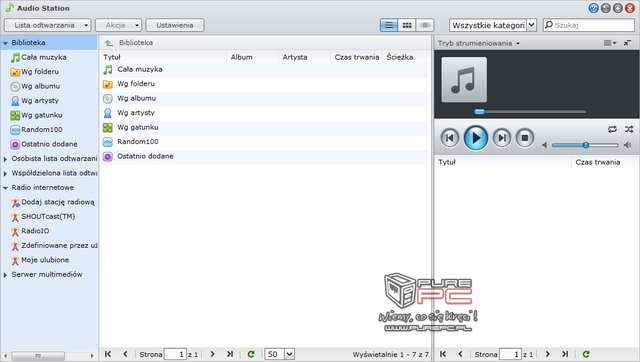Viewport: 640px width, 362px height.
Task: Click the Szukaj search field
Action: (589, 25)
